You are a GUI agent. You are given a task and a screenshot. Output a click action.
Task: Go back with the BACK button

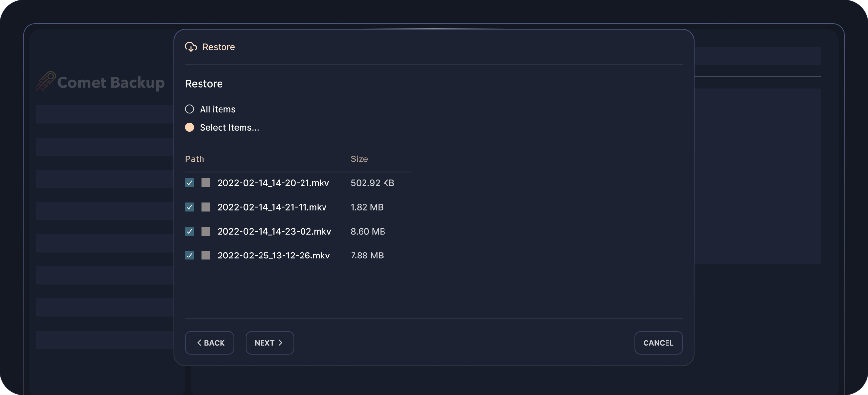tap(210, 343)
